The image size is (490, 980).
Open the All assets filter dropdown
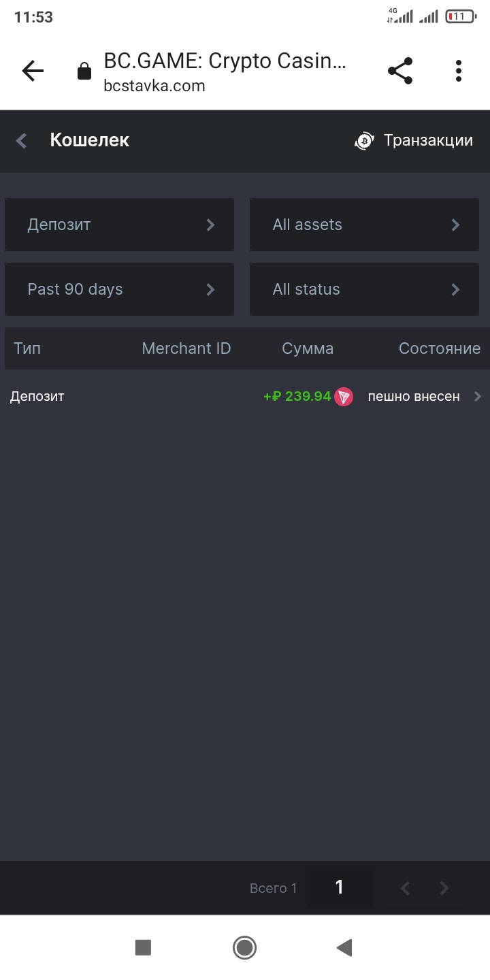(x=364, y=225)
